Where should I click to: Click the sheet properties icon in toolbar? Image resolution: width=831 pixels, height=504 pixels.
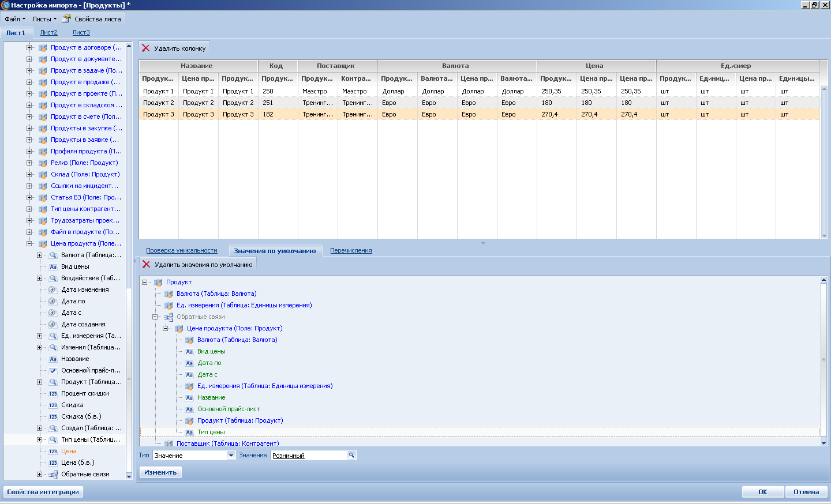(x=66, y=18)
